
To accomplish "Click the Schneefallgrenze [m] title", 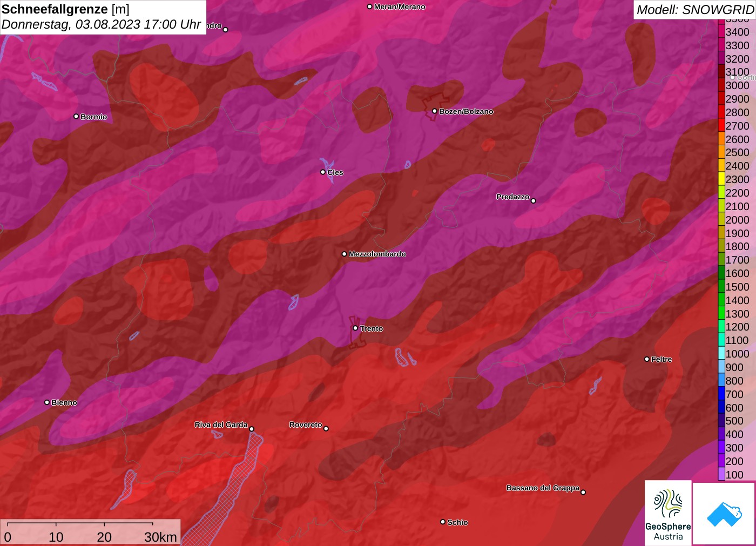I will pyautogui.click(x=65, y=9).
